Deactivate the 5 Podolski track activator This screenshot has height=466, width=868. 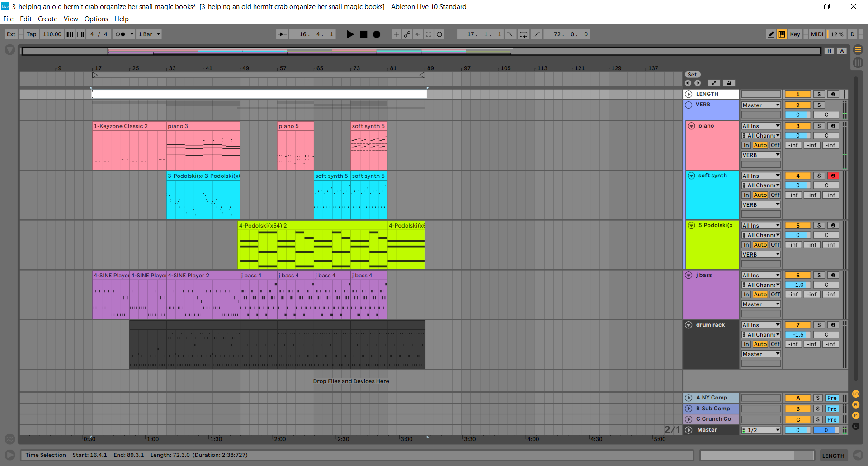click(798, 226)
